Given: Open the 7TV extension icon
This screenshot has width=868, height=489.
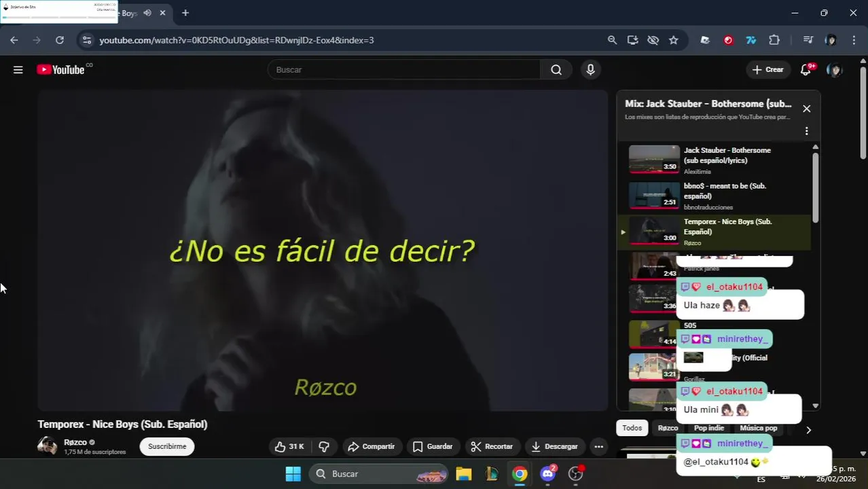Looking at the screenshot, I should [x=751, y=40].
